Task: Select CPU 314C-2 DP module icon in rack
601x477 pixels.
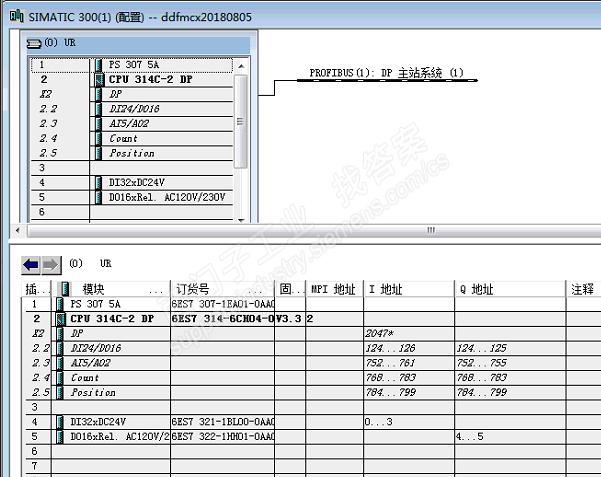Action: 99,80
